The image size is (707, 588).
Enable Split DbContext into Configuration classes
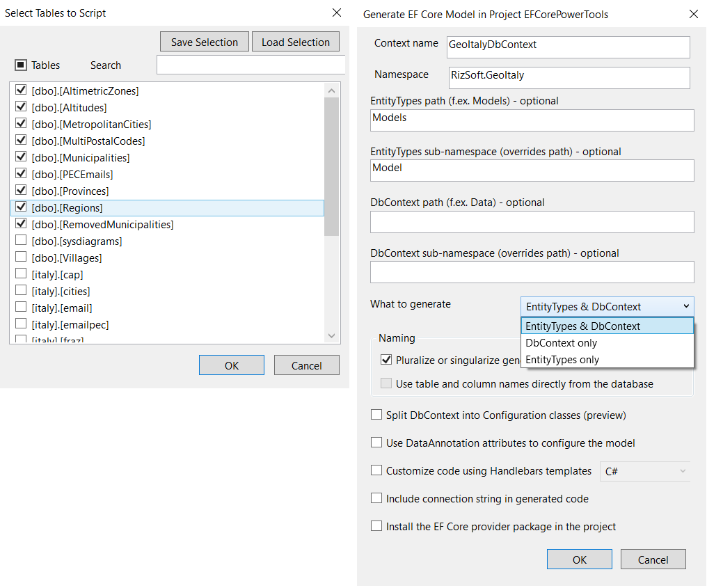[376, 415]
